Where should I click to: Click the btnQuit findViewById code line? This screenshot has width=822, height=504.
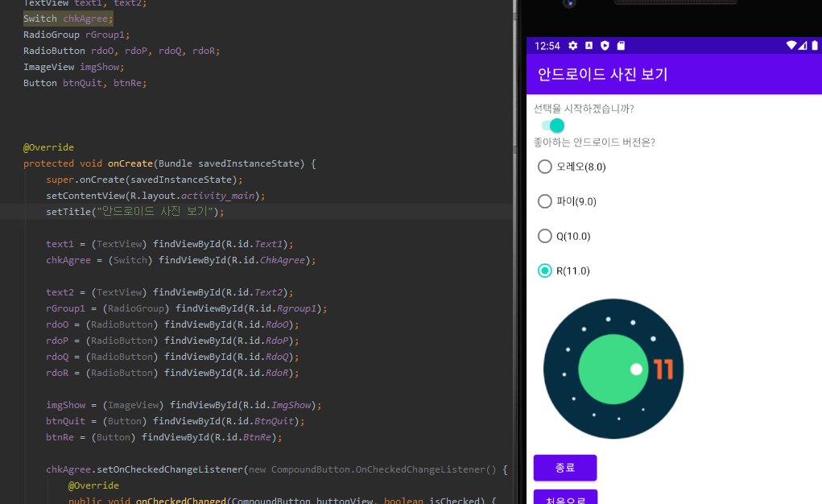coord(176,421)
